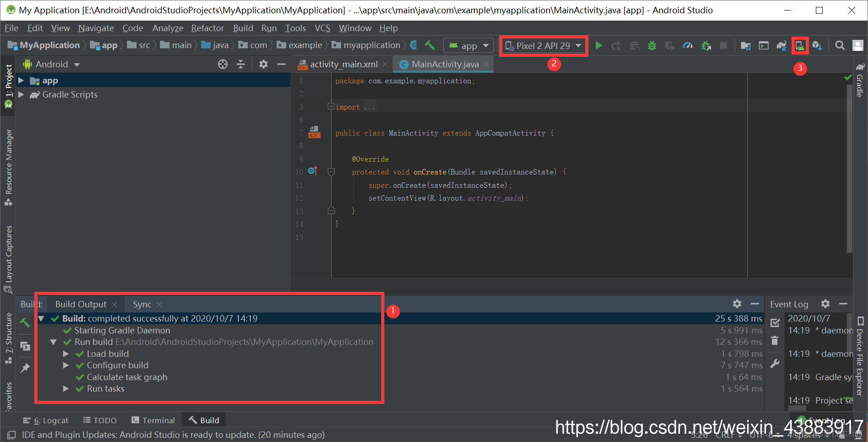Run app with coverage icon
The width and height of the screenshot is (868, 442).
tap(670, 45)
